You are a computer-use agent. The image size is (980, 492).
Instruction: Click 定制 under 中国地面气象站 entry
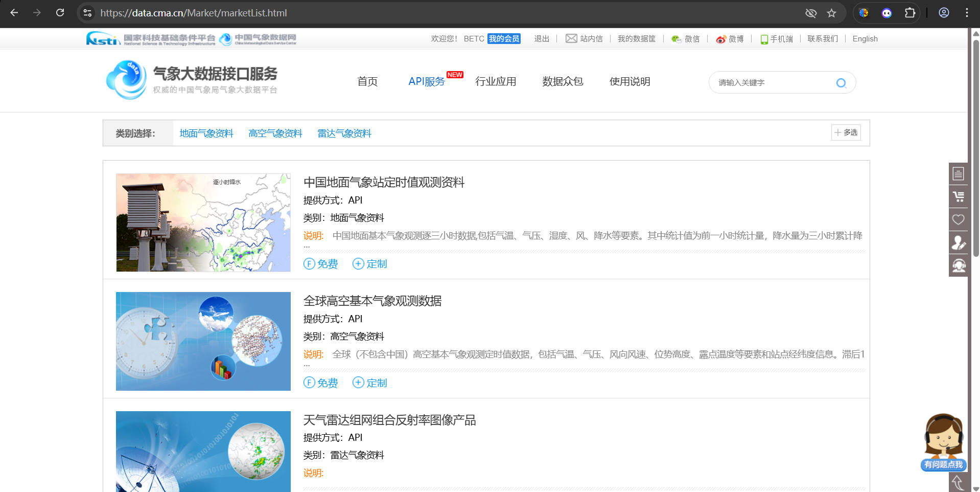pyautogui.click(x=370, y=264)
